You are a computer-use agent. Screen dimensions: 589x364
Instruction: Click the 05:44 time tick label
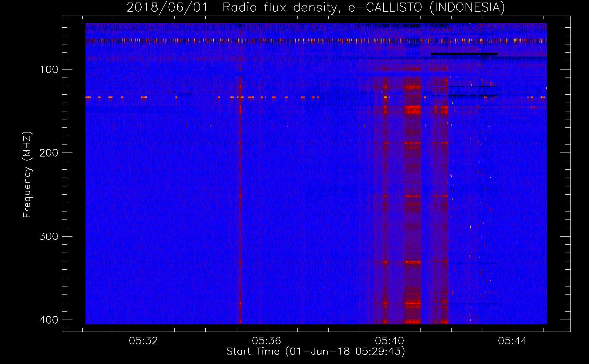click(513, 341)
